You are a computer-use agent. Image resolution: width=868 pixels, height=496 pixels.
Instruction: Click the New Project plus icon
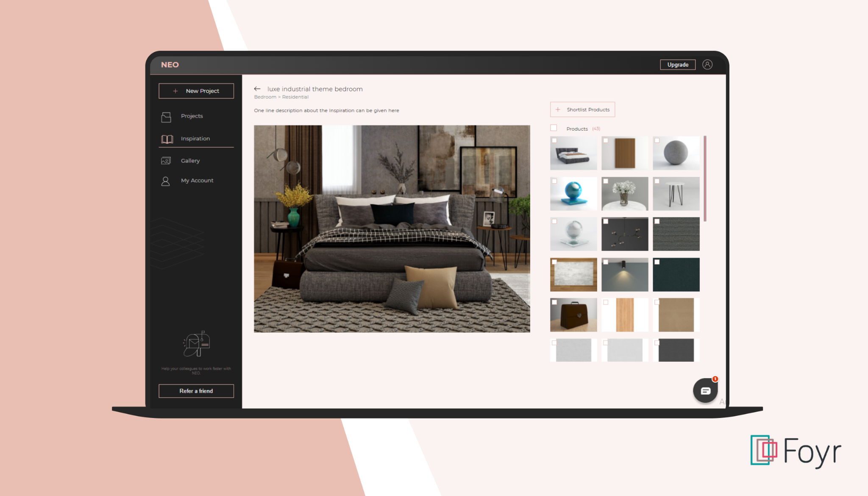[175, 91]
